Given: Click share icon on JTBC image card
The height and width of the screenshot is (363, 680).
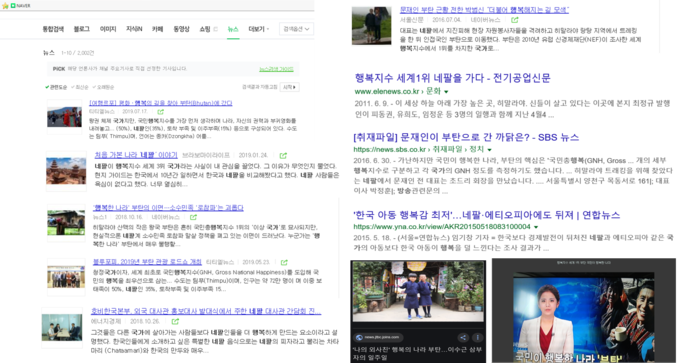Looking at the screenshot, I should pos(463,337).
